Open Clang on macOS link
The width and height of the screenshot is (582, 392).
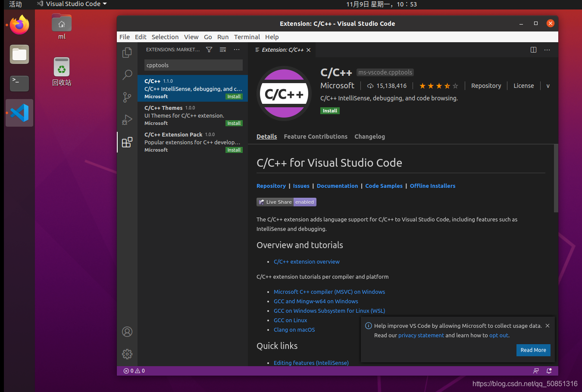tap(294, 330)
